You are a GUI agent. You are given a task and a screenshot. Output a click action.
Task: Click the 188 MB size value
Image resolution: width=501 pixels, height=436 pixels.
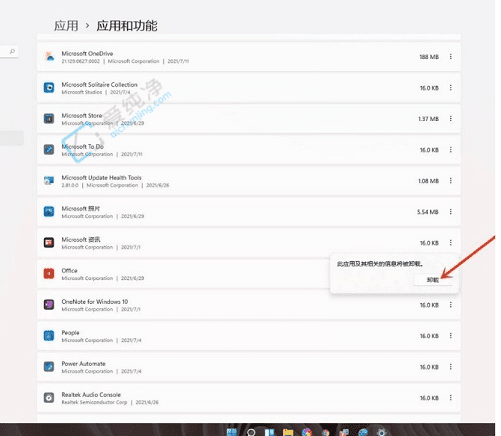click(x=429, y=57)
